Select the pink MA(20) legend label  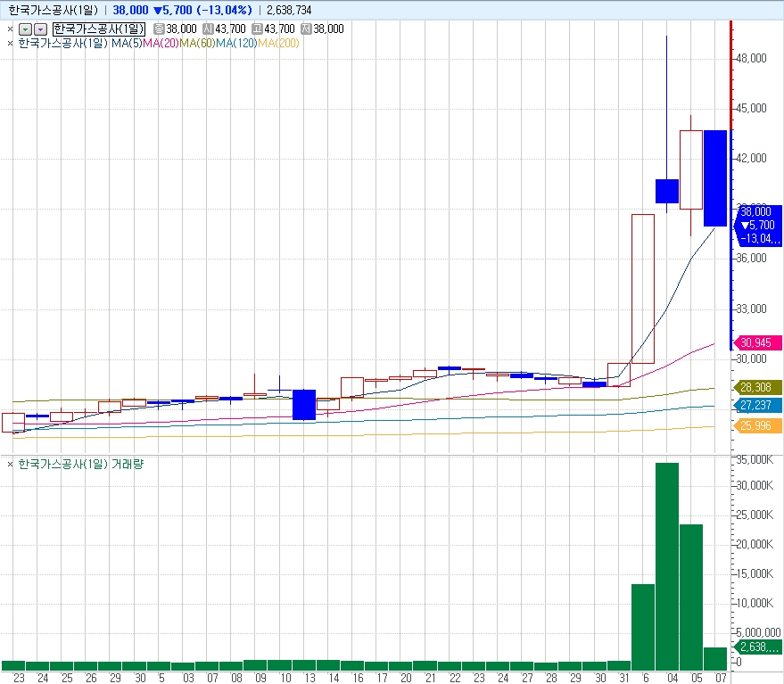[x=161, y=43]
